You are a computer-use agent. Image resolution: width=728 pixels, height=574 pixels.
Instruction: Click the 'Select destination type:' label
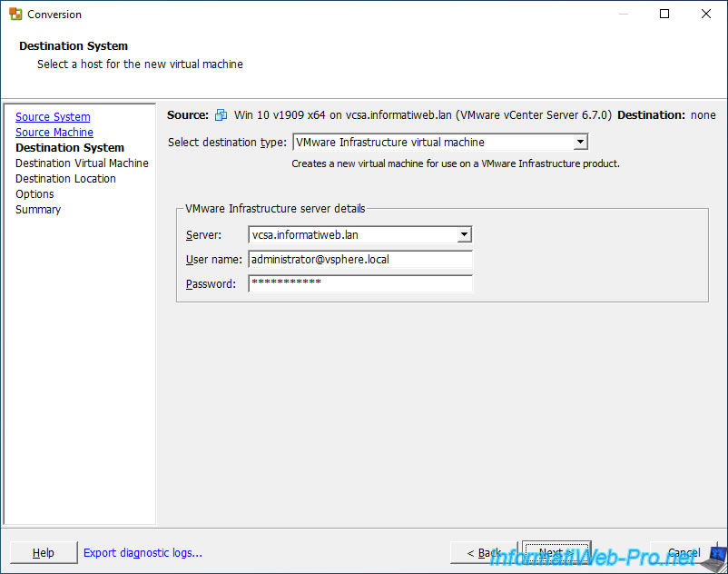228,142
